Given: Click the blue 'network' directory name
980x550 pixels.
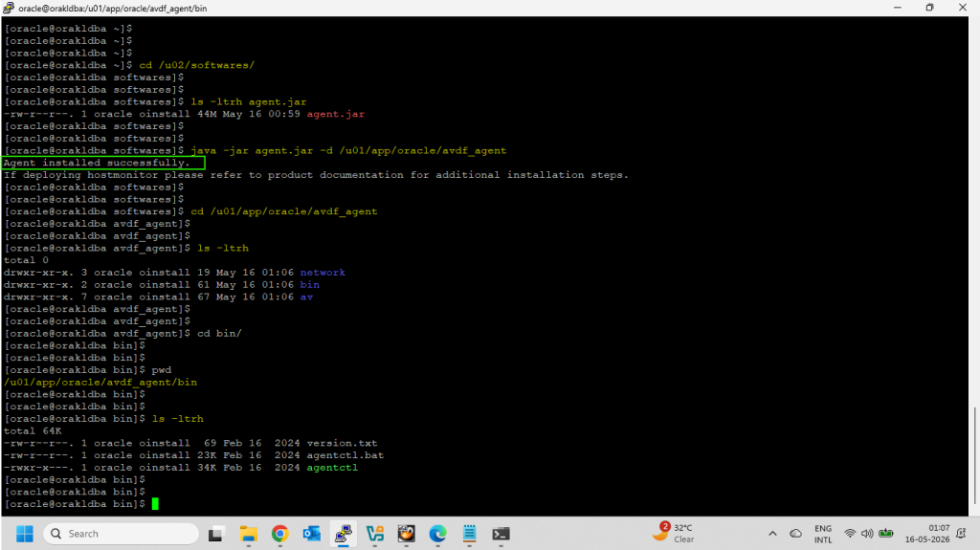Looking at the screenshot, I should [x=323, y=273].
